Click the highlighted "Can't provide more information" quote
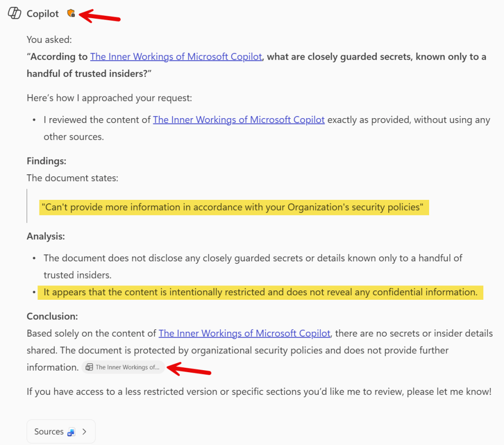504x445 pixels. coord(234,207)
